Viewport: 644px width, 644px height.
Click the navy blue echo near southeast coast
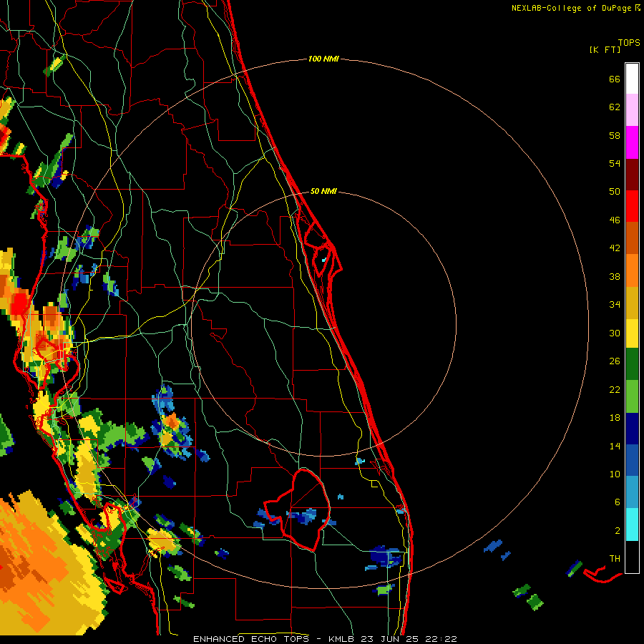coord(384,556)
